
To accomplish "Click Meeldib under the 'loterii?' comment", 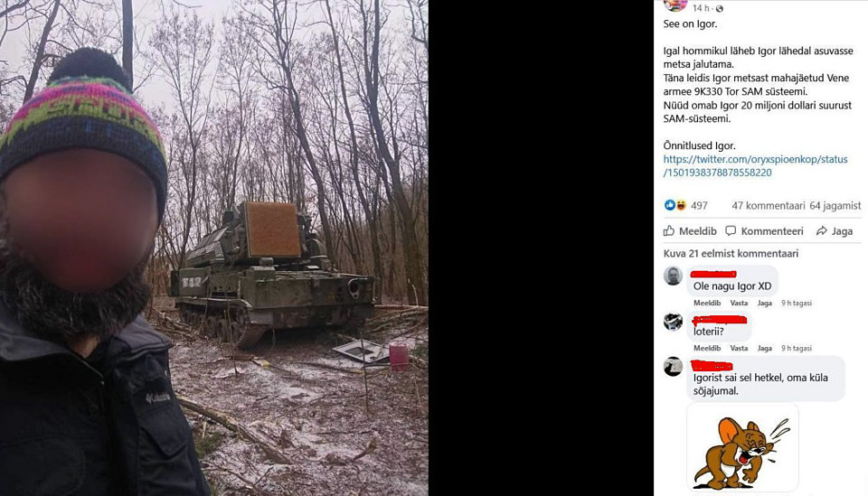I will tap(707, 349).
